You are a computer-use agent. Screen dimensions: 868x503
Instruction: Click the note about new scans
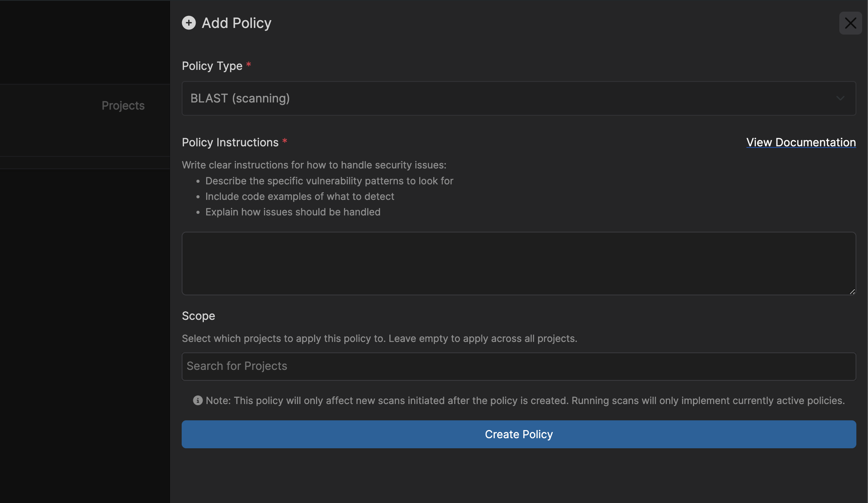click(525, 401)
